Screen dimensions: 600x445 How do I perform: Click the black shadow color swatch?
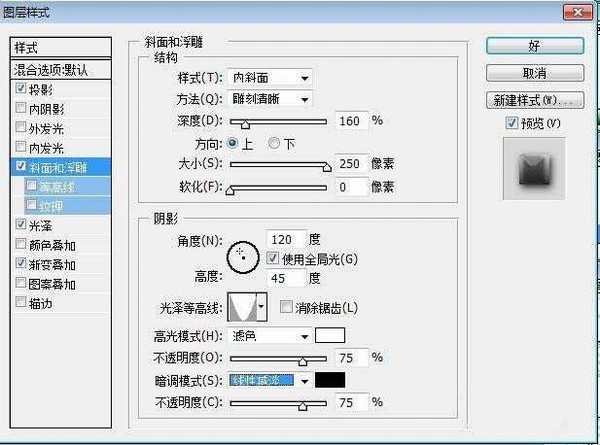329,380
